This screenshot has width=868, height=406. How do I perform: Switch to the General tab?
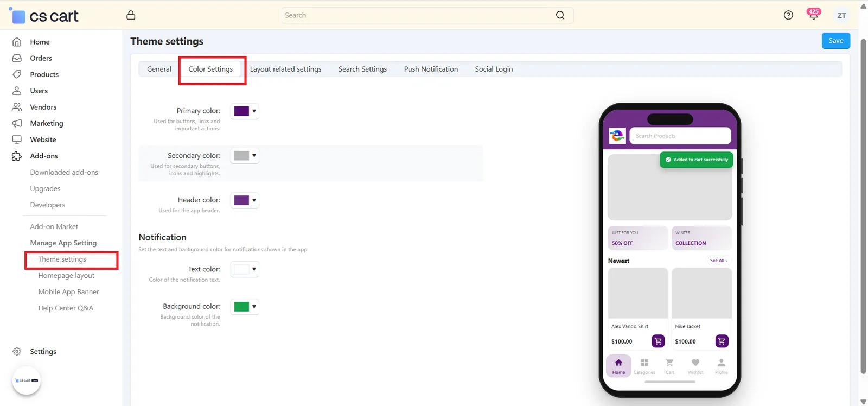pyautogui.click(x=159, y=69)
